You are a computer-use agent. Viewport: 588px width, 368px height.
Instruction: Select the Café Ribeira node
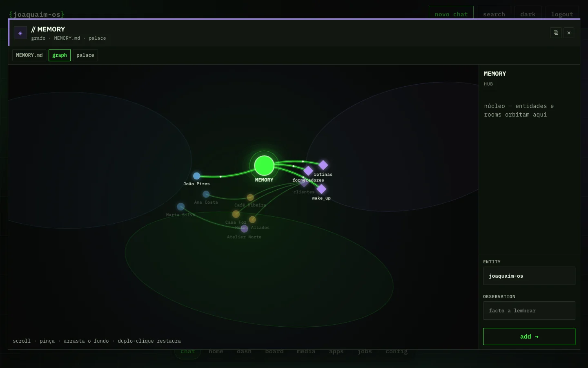250,197
